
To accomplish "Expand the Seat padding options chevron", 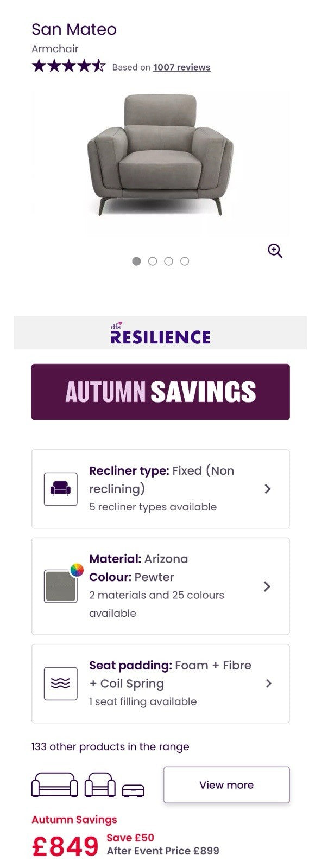I will [268, 684].
